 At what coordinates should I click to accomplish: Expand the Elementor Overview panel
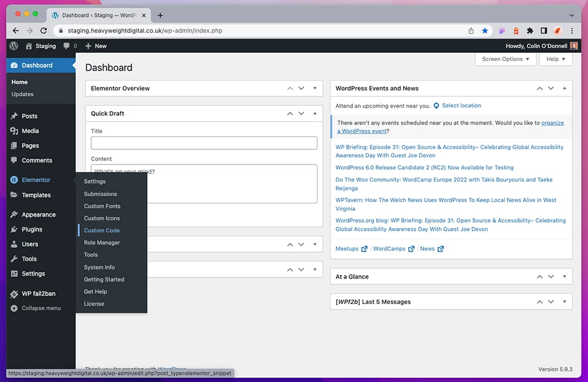(315, 88)
